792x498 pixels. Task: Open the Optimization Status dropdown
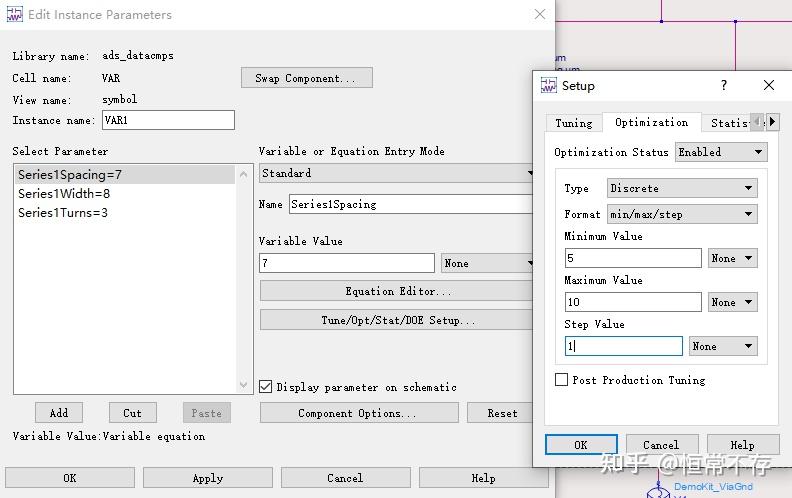pyautogui.click(x=721, y=152)
